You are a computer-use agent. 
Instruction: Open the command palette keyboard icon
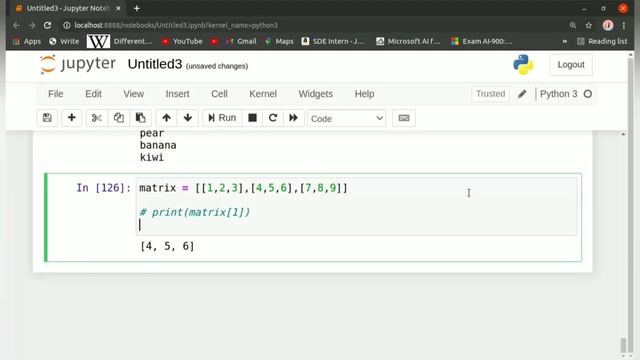pos(404,118)
